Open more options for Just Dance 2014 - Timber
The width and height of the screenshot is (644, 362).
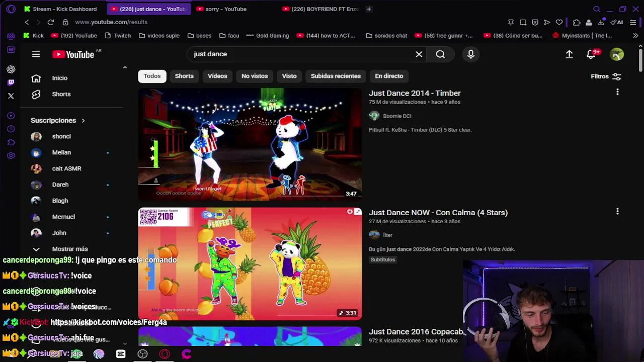click(x=617, y=93)
